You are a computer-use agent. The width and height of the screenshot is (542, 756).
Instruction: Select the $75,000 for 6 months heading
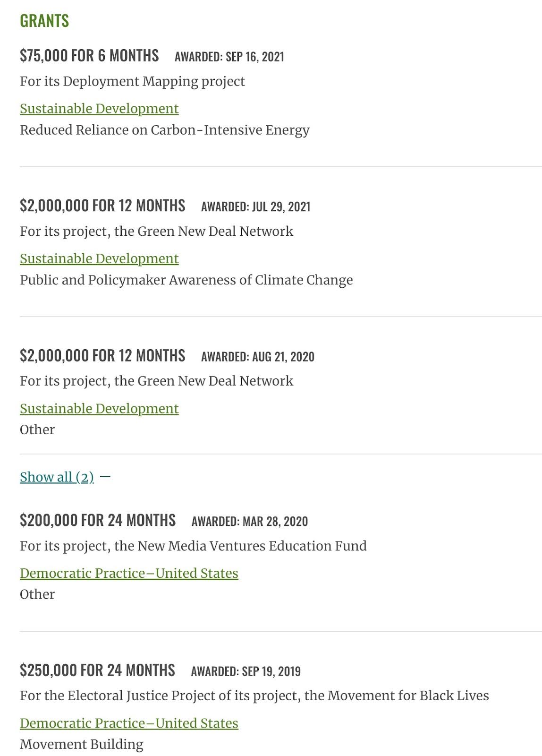click(89, 56)
